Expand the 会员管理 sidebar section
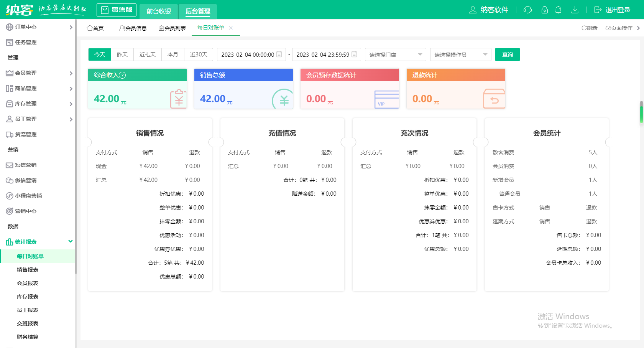Viewport: 644px width, 348px height. pos(24,73)
